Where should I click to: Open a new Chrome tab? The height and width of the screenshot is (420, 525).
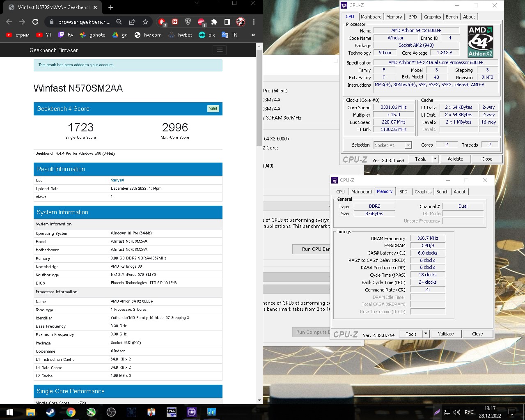[111, 7]
